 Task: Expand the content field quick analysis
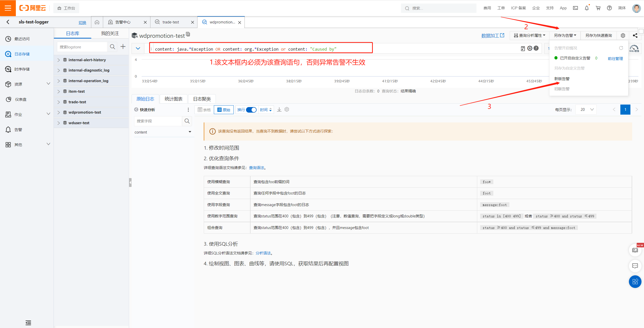coord(190,132)
